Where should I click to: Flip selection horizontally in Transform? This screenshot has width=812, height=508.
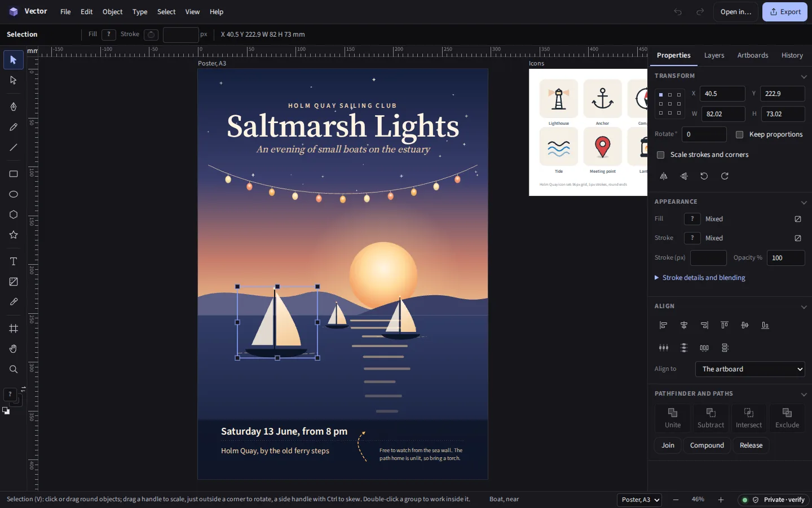(x=664, y=176)
